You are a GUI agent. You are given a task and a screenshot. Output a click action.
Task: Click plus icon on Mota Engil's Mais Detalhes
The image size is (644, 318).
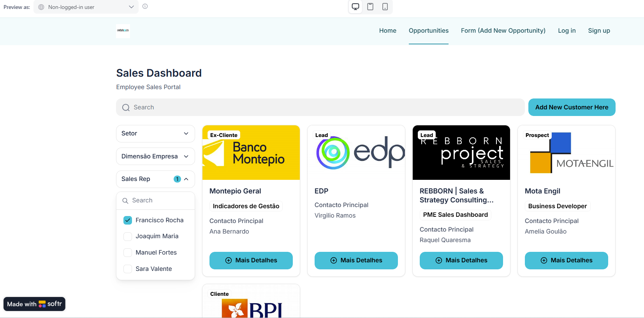(544, 260)
